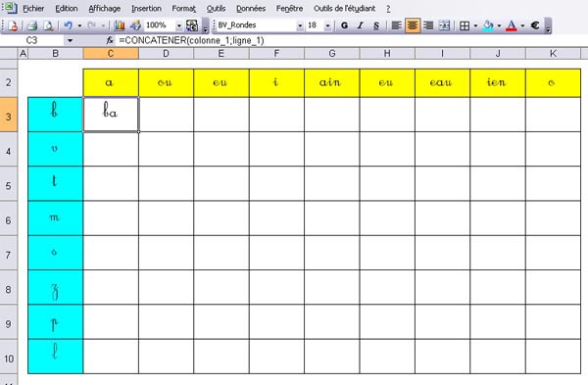Open the fill color palette dropdown arrow
This screenshot has width=588, height=385.
(x=499, y=25)
